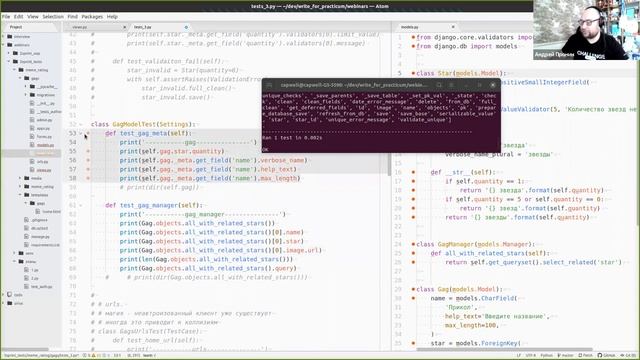Collapse the templates folder arrow
The width and height of the screenshot is (640, 360).
coord(20,195)
